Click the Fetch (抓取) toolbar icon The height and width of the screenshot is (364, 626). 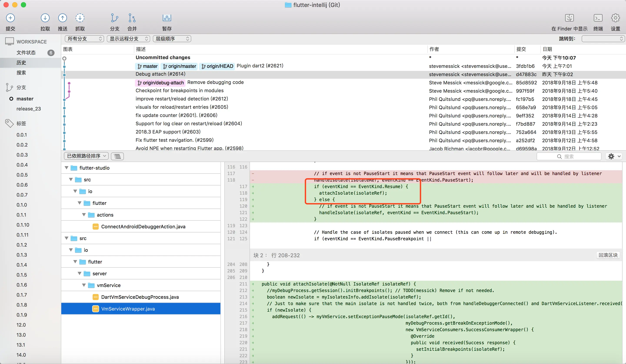coord(80,18)
